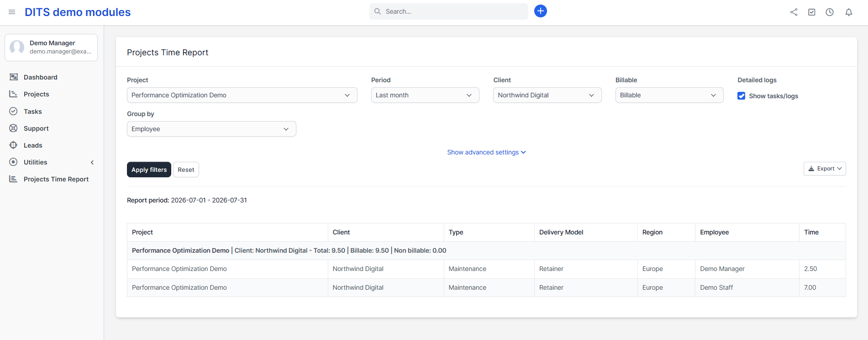This screenshot has width=868, height=340.
Task: Click the download icon in the Export button
Action: click(x=811, y=169)
